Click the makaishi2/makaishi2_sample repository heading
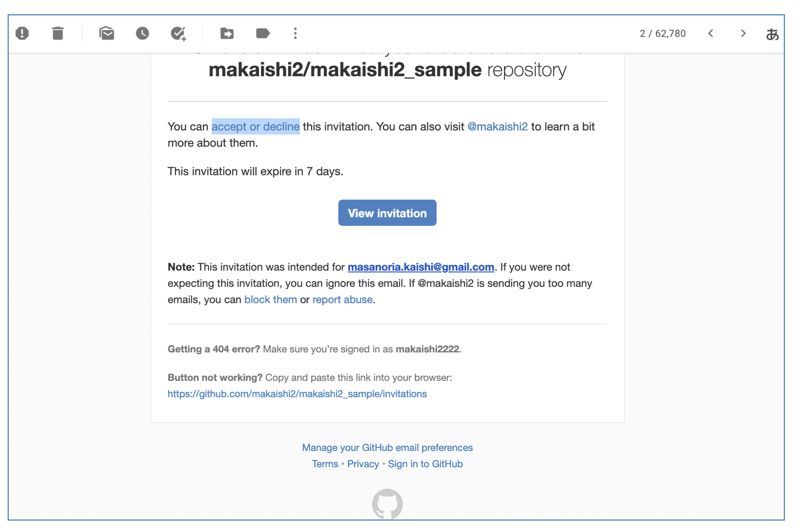This screenshot has width=803, height=532. pyautogui.click(x=387, y=70)
